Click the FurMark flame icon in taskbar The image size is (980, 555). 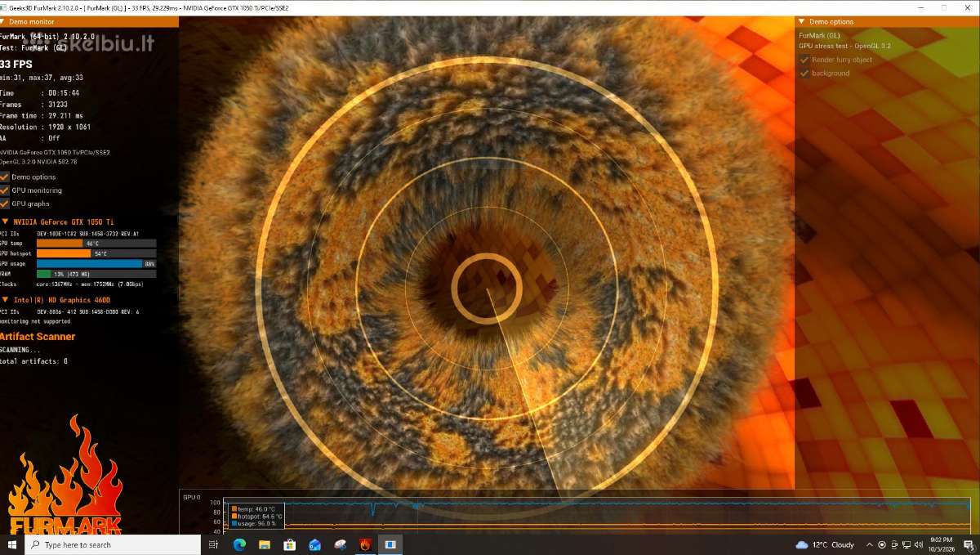pos(365,544)
